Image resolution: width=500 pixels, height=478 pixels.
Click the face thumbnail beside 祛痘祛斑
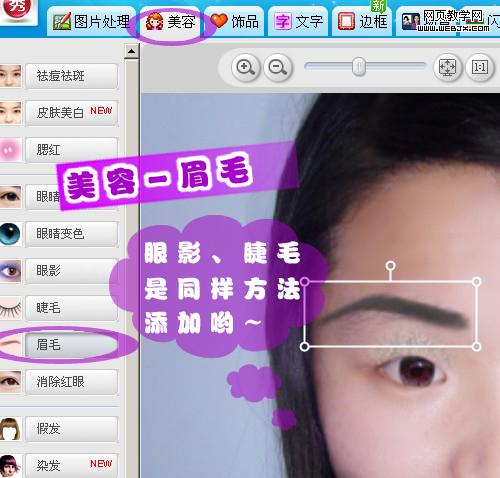coord(11,76)
